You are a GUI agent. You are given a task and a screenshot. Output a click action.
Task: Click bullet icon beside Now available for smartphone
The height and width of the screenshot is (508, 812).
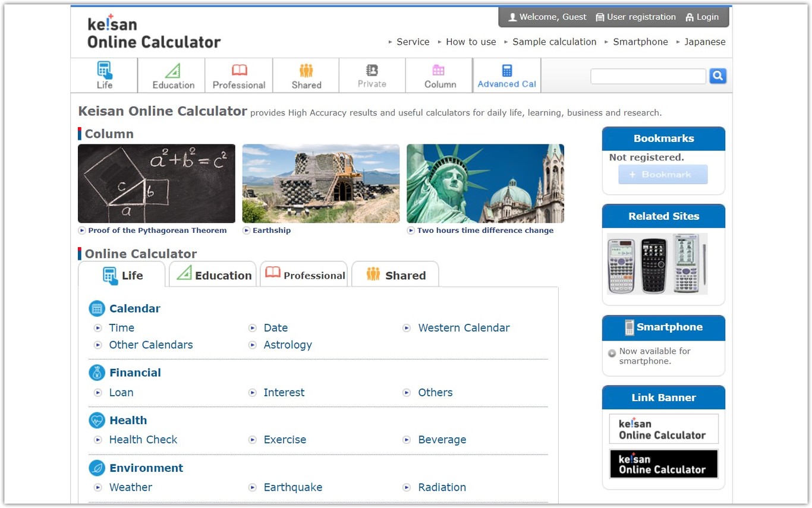612,354
